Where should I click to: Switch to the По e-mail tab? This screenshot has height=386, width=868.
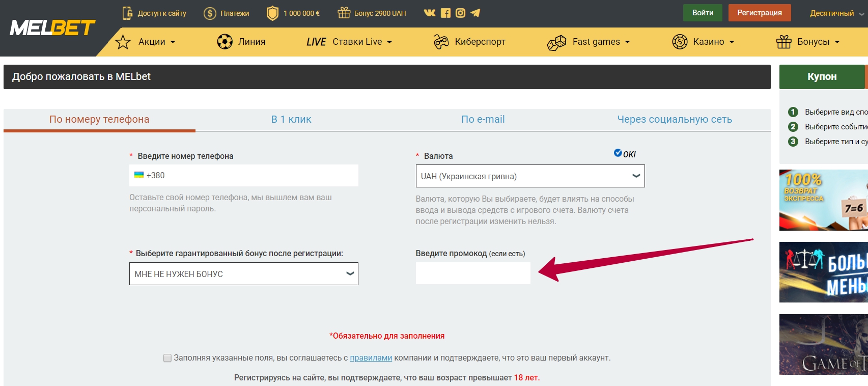coord(483,120)
